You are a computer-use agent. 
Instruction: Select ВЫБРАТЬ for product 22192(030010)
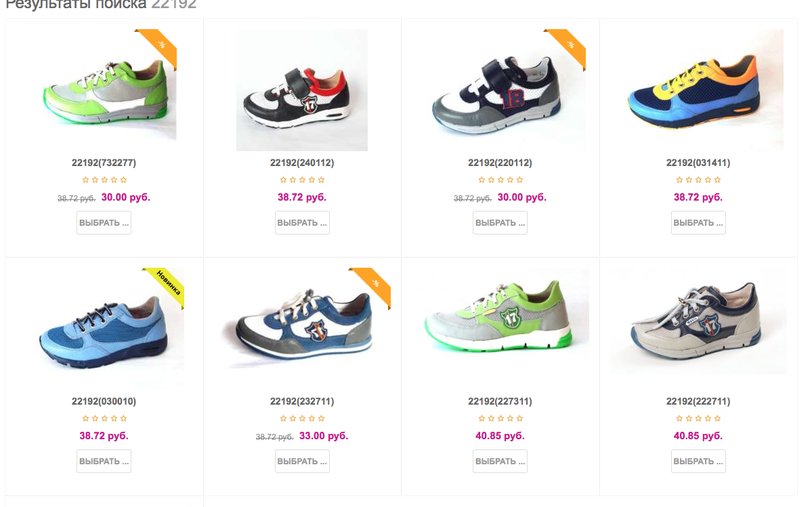pyautogui.click(x=104, y=462)
